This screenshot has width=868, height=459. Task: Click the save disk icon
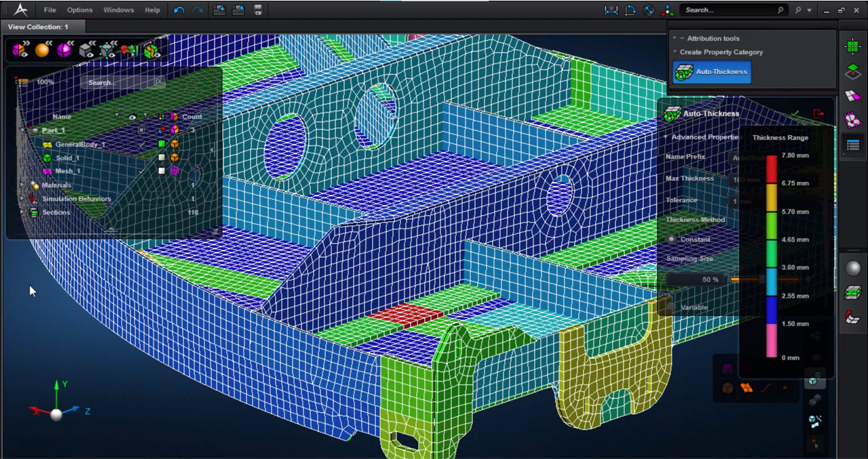click(x=258, y=10)
